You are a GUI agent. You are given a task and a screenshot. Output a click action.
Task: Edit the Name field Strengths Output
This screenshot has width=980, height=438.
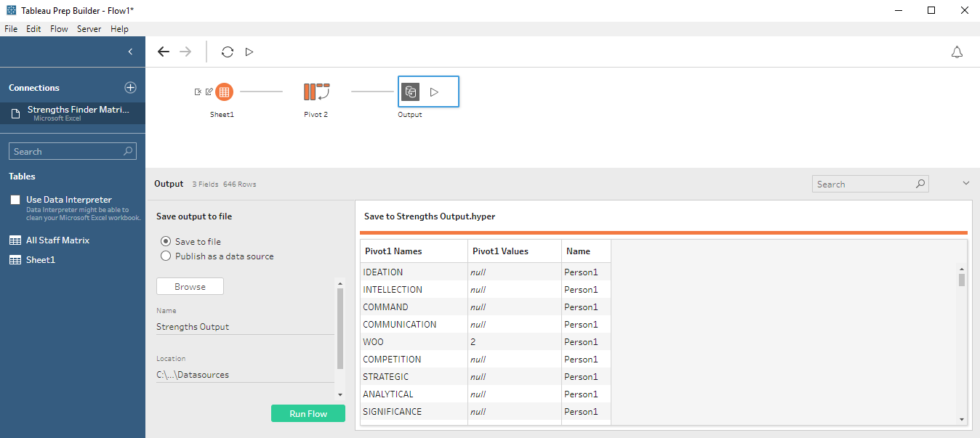click(245, 327)
